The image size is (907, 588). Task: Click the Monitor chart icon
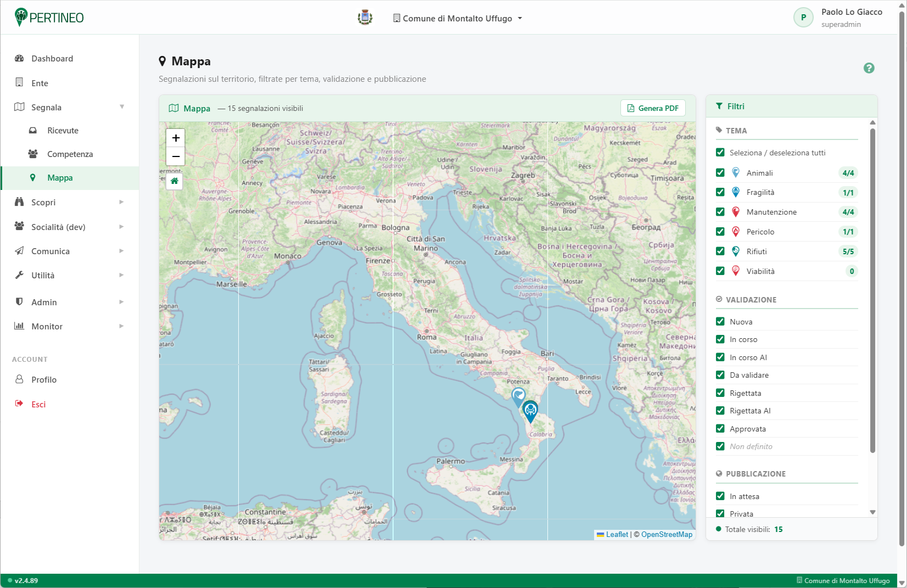(x=19, y=326)
